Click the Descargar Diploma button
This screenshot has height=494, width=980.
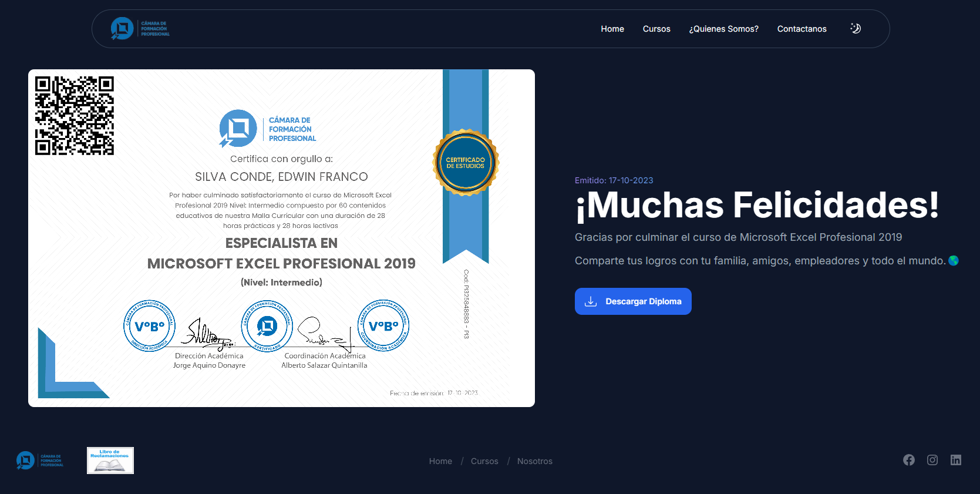pos(633,301)
